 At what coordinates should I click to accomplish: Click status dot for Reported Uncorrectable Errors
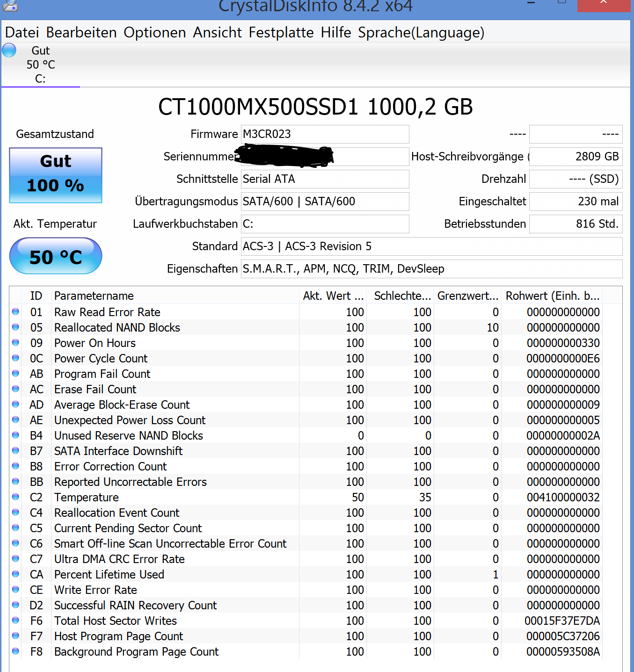click(15, 481)
